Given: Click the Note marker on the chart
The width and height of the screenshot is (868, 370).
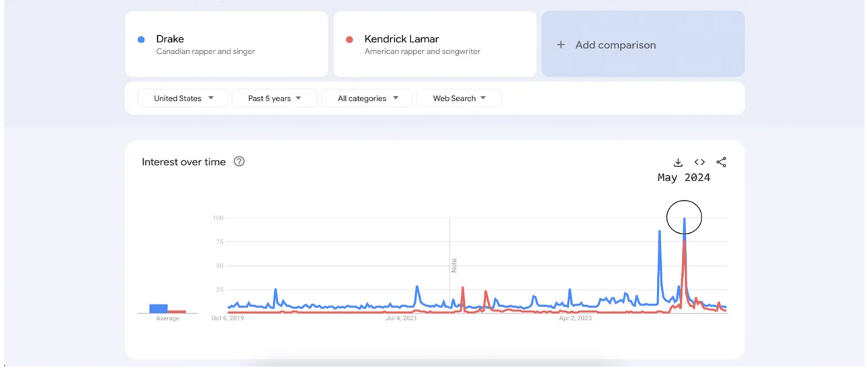Looking at the screenshot, I should (454, 265).
